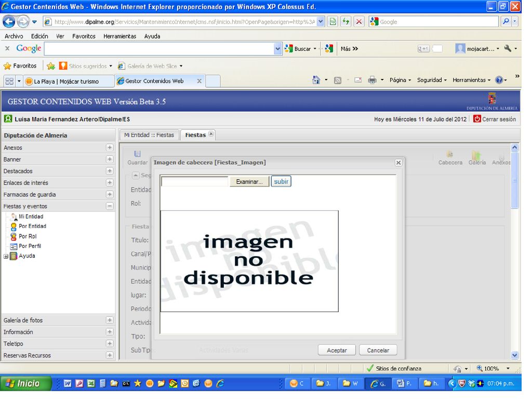
Task: Close the Fiestas tab with its X
Action: 211,134
